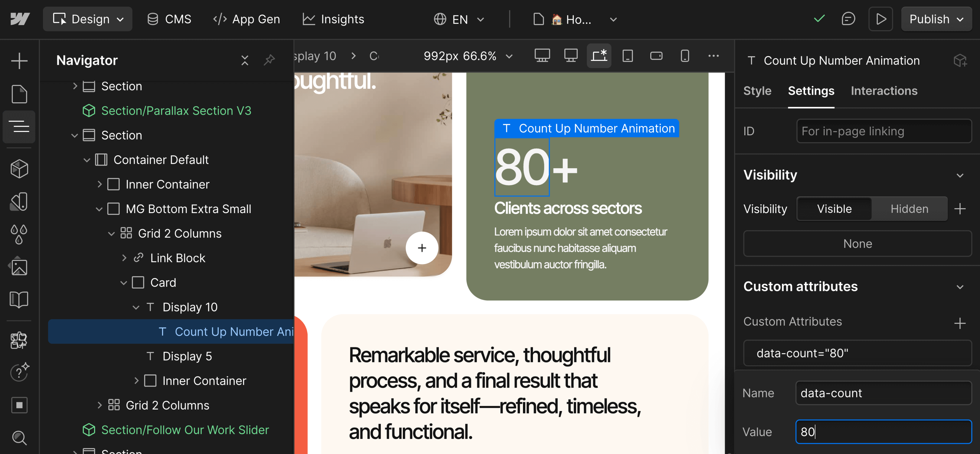Switch to the Style tab
980x454 pixels.
pos(757,91)
